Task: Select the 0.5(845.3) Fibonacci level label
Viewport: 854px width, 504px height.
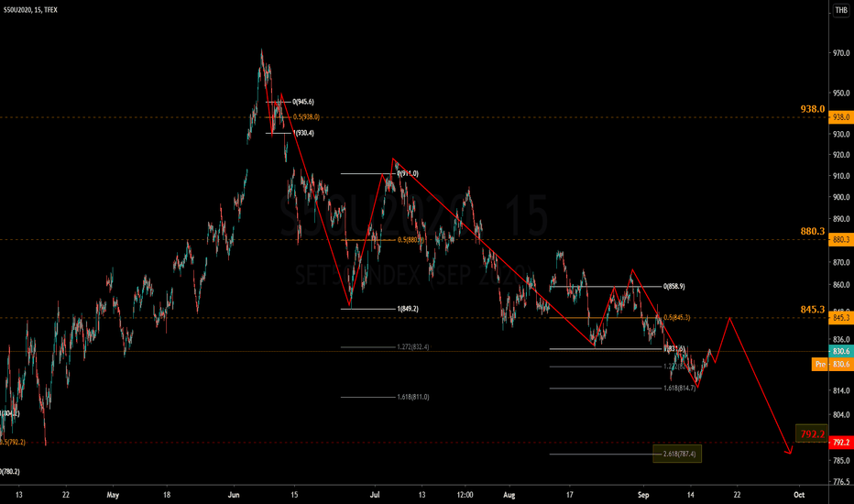Action: [677, 318]
